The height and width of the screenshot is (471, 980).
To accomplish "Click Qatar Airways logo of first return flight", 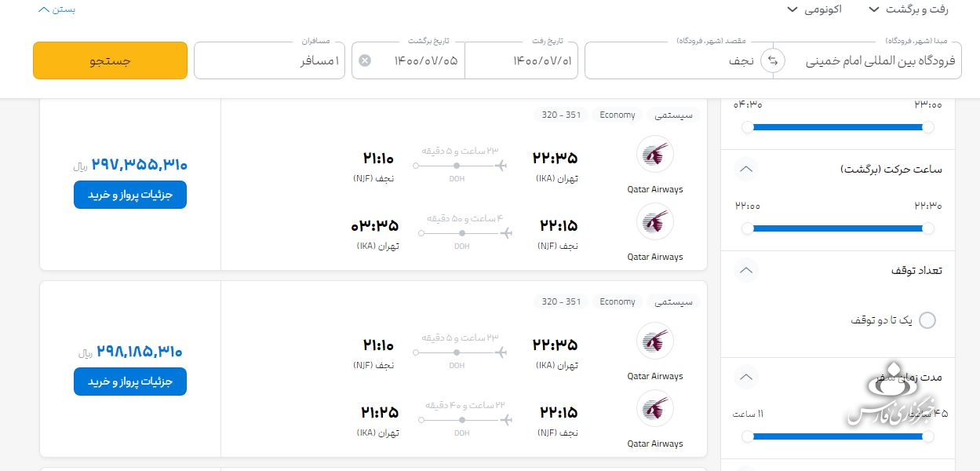I will click(655, 221).
